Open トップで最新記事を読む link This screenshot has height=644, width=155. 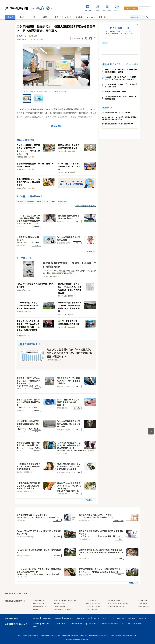[x=86, y=206]
